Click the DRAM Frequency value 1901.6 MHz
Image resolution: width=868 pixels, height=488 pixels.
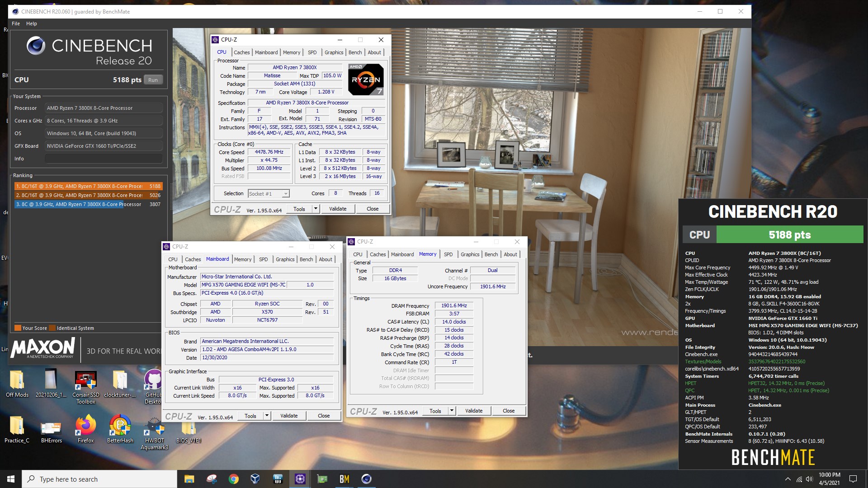click(x=454, y=306)
